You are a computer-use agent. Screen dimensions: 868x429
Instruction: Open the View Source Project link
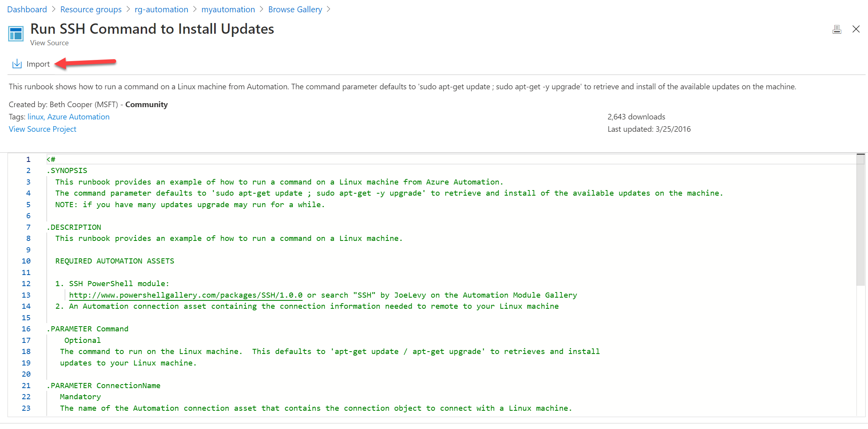pos(42,129)
